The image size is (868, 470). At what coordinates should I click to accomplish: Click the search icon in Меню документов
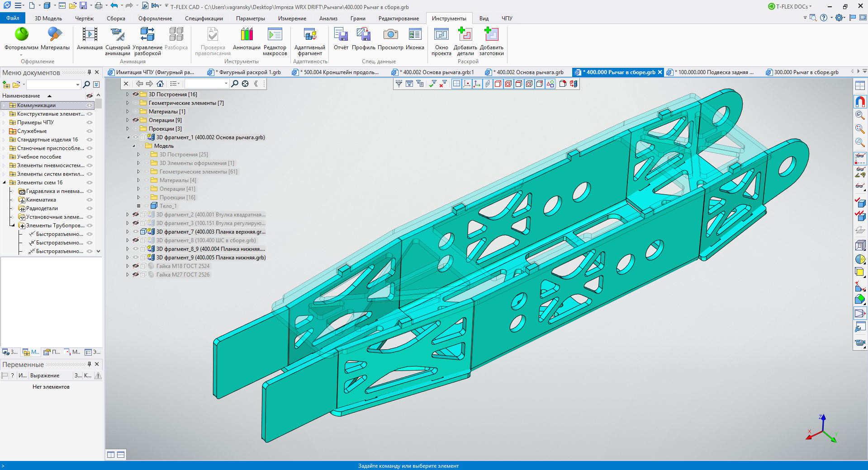click(86, 85)
